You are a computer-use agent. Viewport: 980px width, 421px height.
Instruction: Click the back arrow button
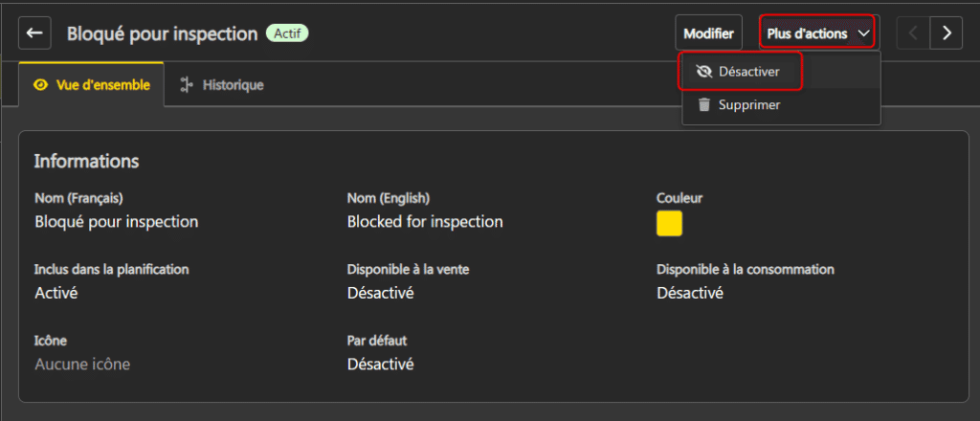35,33
